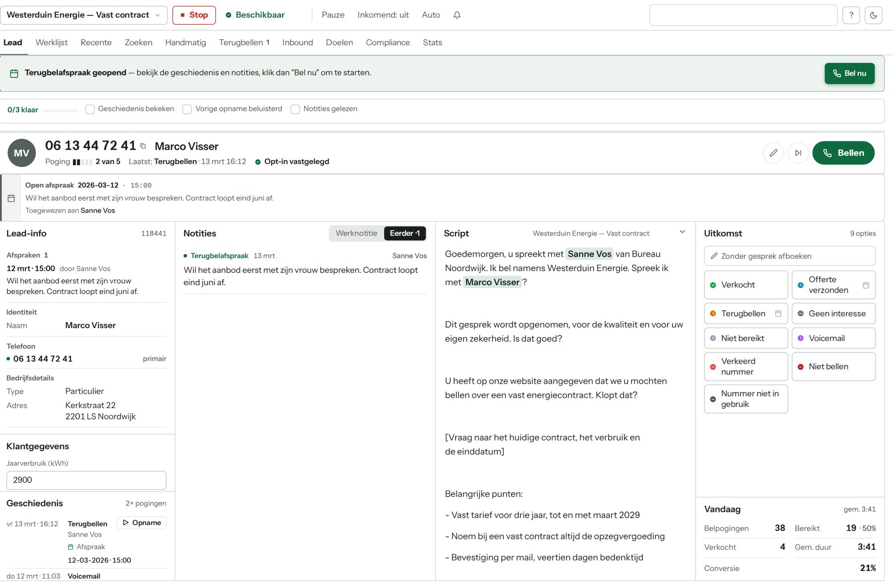The height and width of the screenshot is (588, 893).
Task: Open calendar icon on Terugbellen outcome
Action: (x=778, y=313)
